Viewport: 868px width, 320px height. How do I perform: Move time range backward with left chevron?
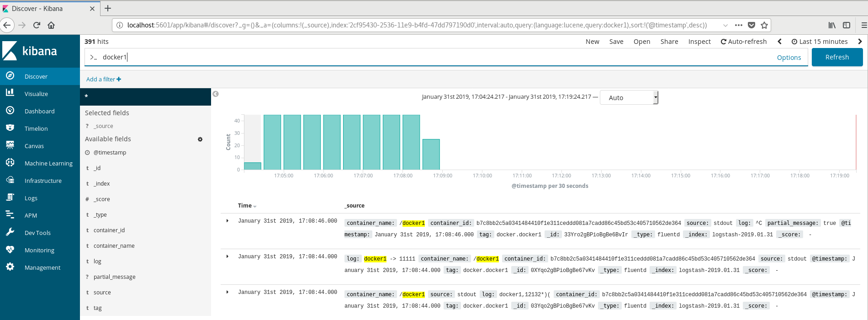coord(780,42)
